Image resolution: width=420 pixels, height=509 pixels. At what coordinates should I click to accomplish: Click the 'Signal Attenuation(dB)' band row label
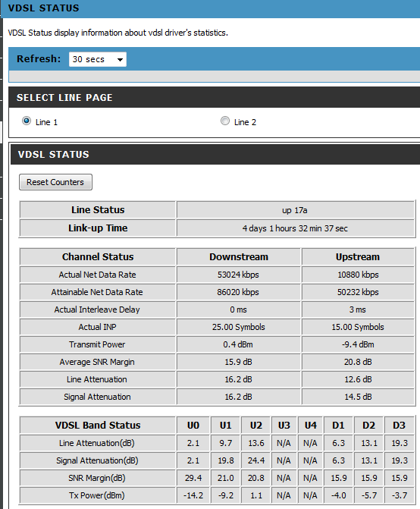tap(97, 460)
